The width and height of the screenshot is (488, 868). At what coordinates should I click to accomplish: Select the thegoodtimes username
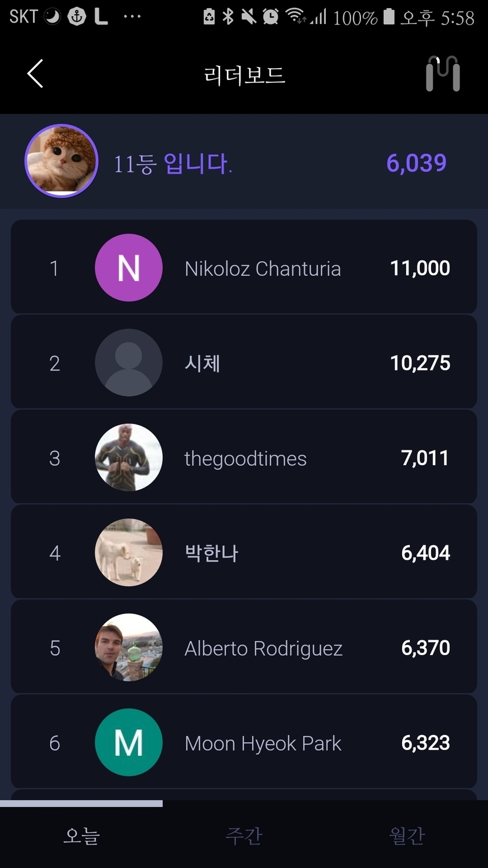click(x=245, y=459)
